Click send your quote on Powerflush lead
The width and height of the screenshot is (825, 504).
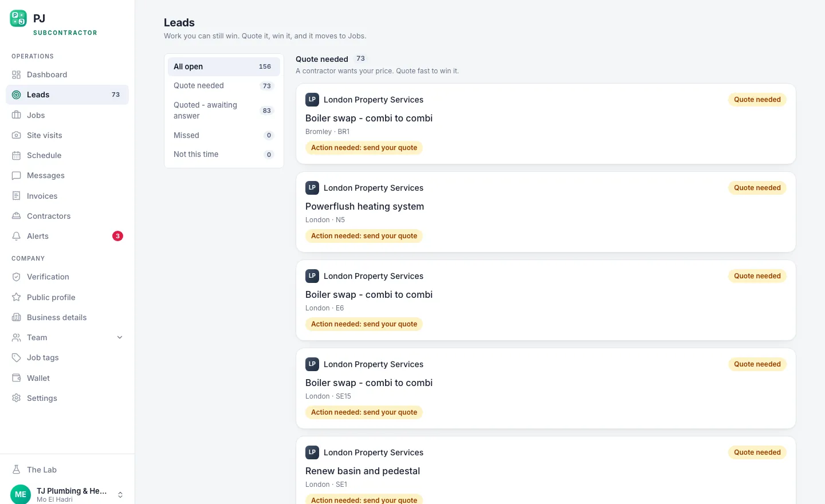point(364,236)
